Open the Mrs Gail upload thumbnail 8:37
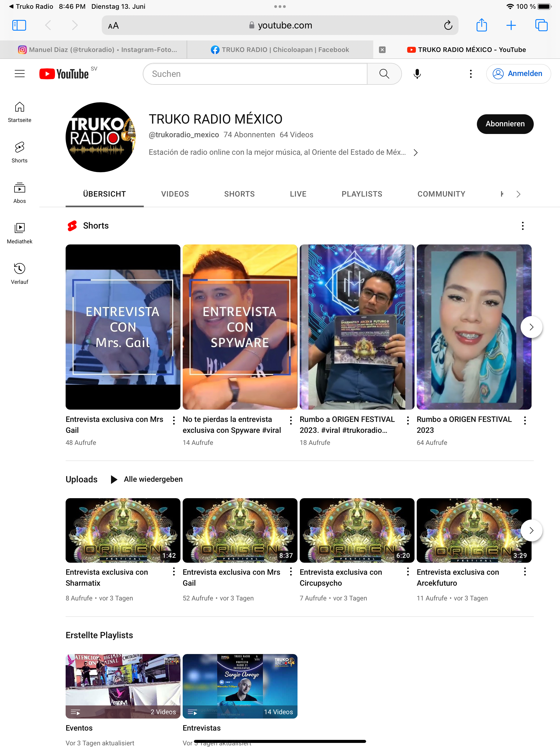 240,530
